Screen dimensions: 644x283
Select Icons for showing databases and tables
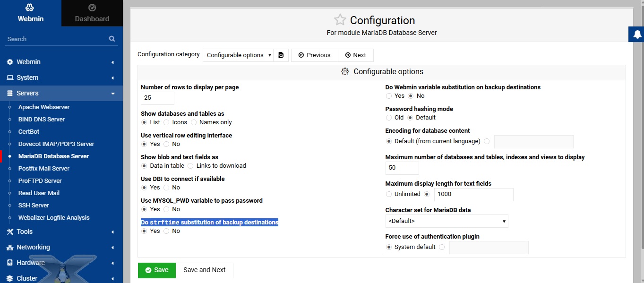167,122
